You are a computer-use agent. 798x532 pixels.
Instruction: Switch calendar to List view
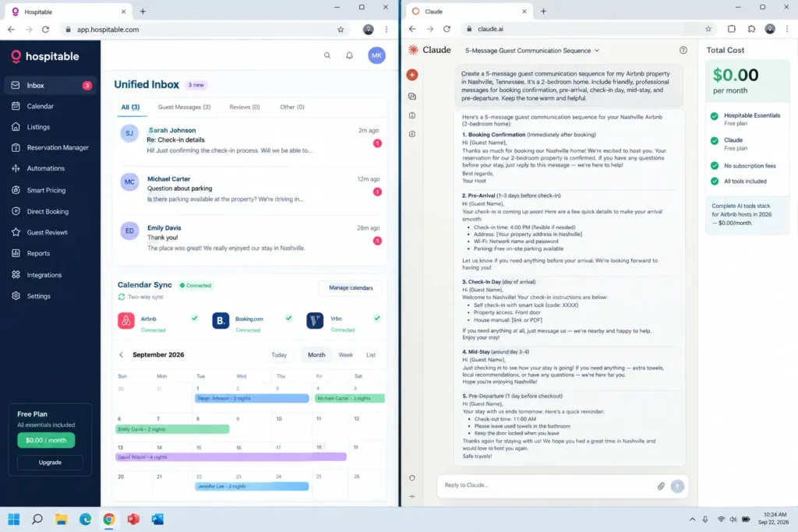pyautogui.click(x=371, y=355)
